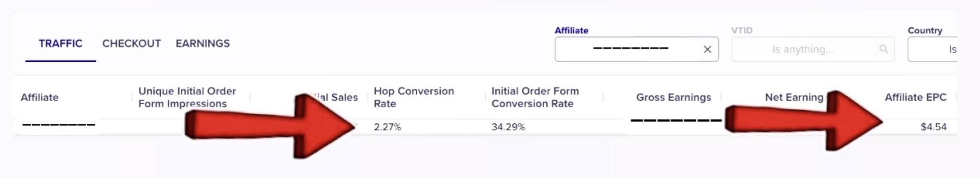980x178 pixels.
Task: Sort by Hop Conversion Rate column
Action: coord(413,97)
